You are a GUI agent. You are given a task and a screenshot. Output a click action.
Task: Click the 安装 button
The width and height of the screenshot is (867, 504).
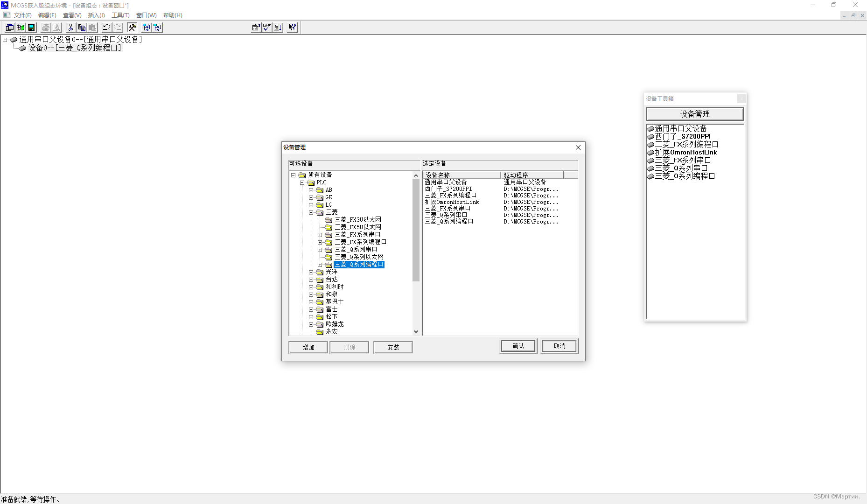[393, 347]
